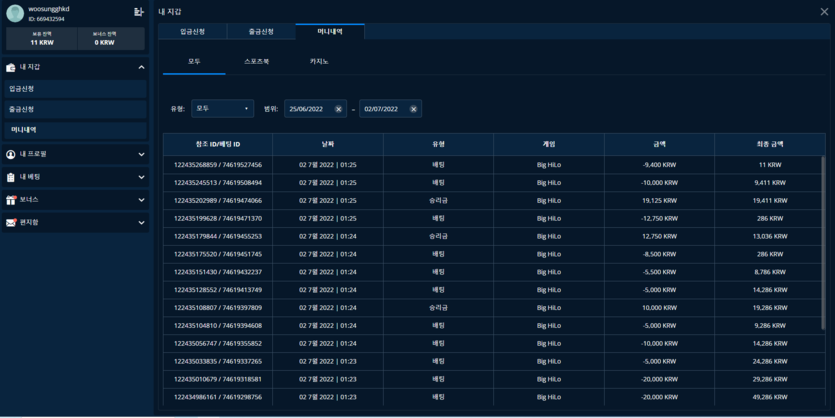This screenshot has width=835, height=418.
Task: Close the 내 지갑 panel
Action: click(824, 12)
